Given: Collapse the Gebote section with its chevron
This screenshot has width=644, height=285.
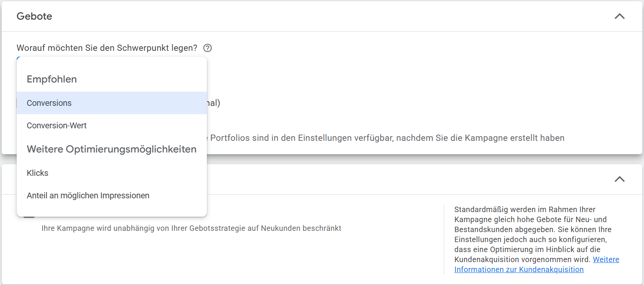Looking at the screenshot, I should [x=619, y=17].
